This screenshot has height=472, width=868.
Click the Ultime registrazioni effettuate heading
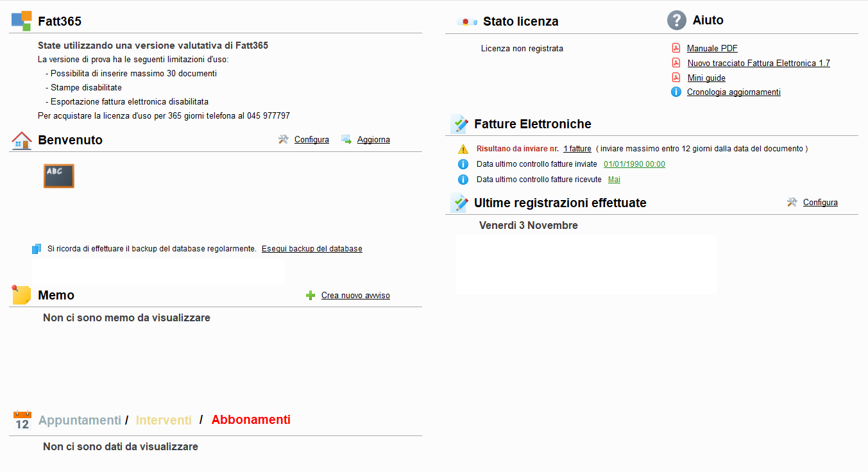(560, 203)
